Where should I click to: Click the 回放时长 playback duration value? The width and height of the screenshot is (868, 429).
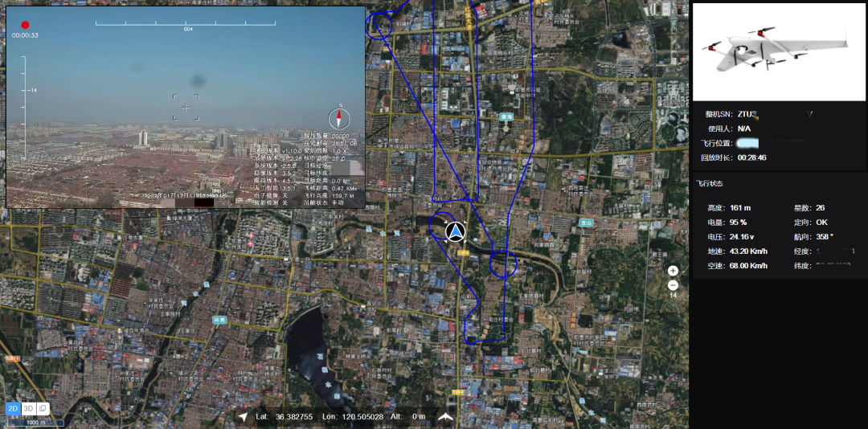pos(751,157)
